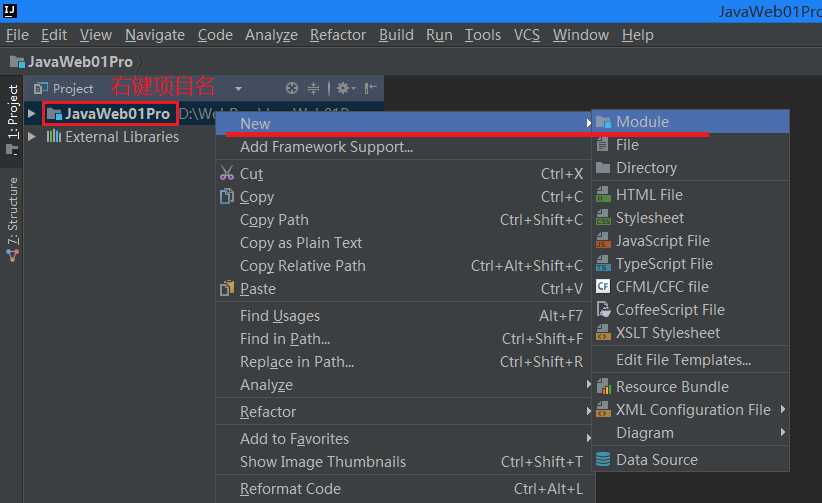The width and height of the screenshot is (822, 503).
Task: Click the collapse all icon in Project toolbar
Action: [313, 88]
